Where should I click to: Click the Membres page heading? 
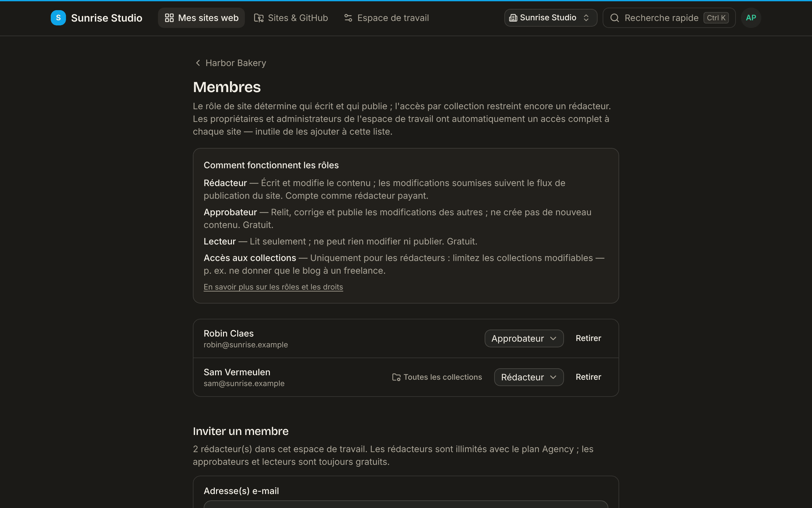pos(227,87)
